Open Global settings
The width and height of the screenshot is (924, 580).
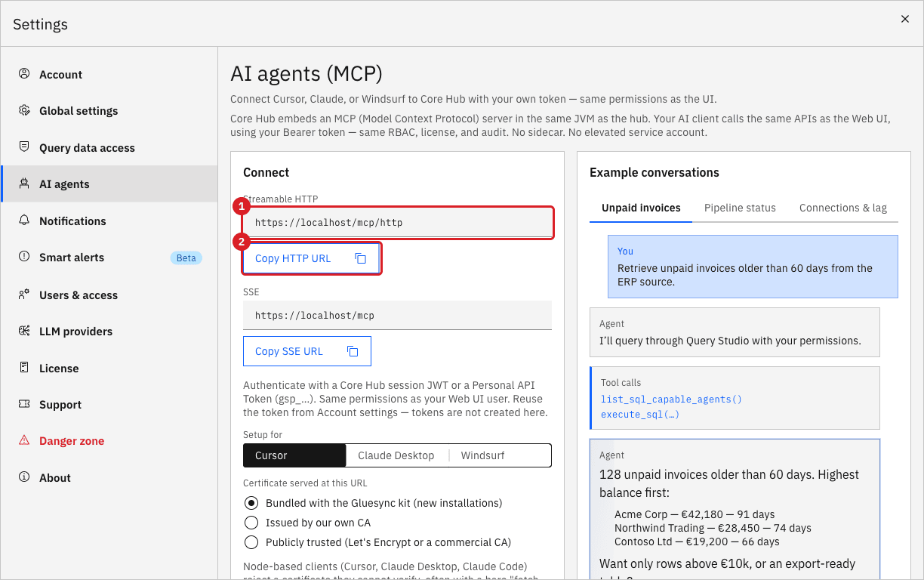[109, 110]
